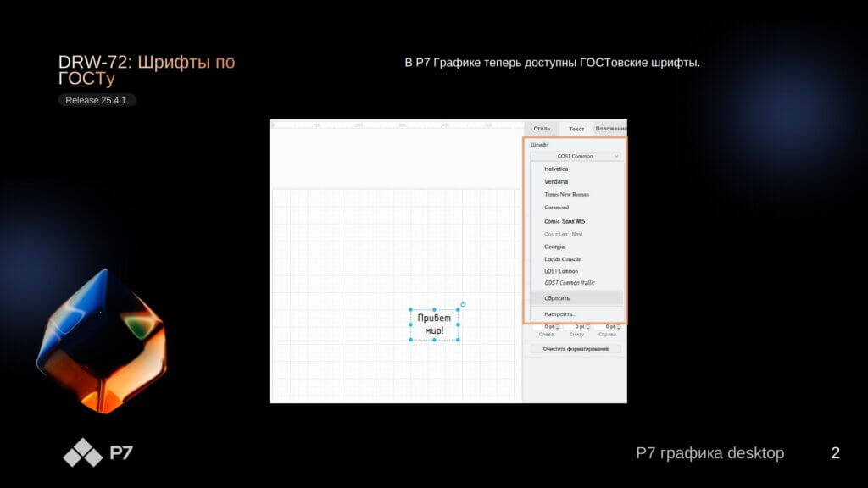The width and height of the screenshot is (868, 488).
Task: Switch to the Стиль tab
Action: [541, 129]
